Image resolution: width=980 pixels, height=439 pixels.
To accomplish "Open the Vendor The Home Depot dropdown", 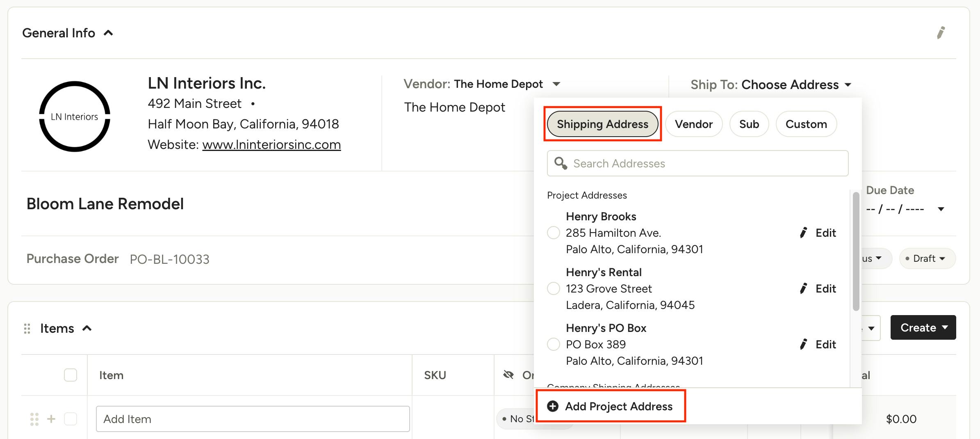I will pos(556,84).
